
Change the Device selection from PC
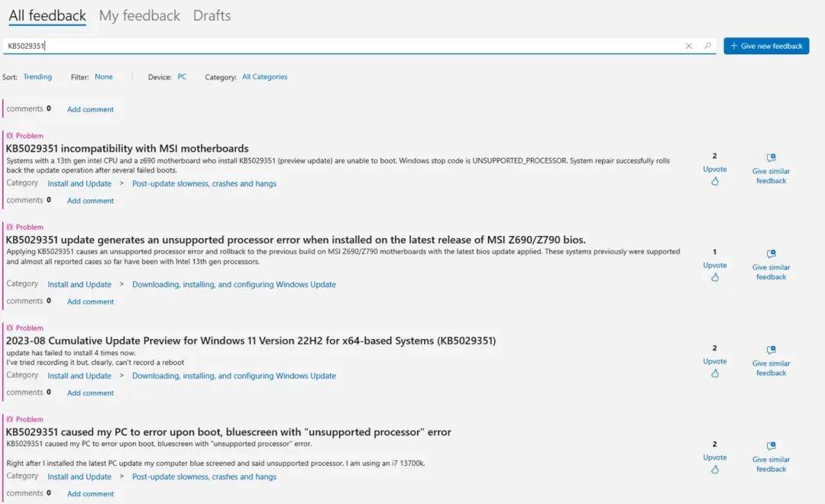tap(182, 77)
